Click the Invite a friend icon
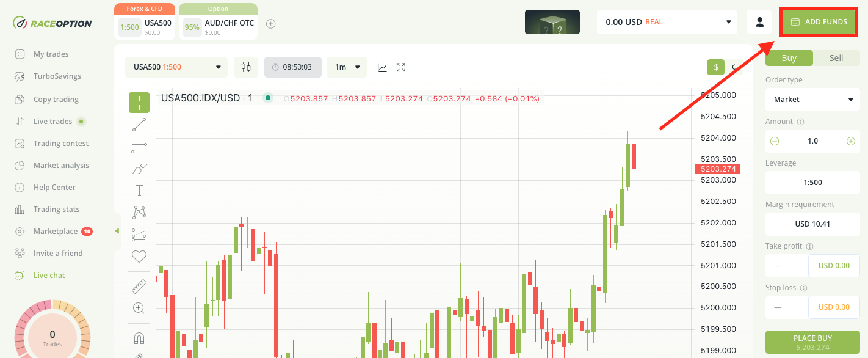 pyautogui.click(x=20, y=254)
